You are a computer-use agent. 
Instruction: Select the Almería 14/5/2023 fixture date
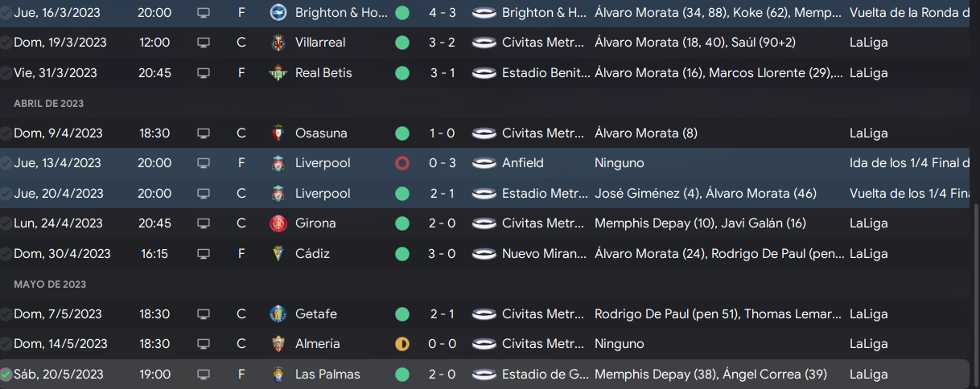(60, 344)
